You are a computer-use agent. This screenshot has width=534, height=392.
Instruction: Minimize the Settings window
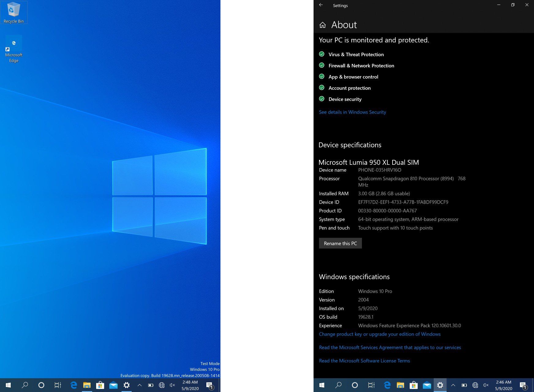pos(499,5)
